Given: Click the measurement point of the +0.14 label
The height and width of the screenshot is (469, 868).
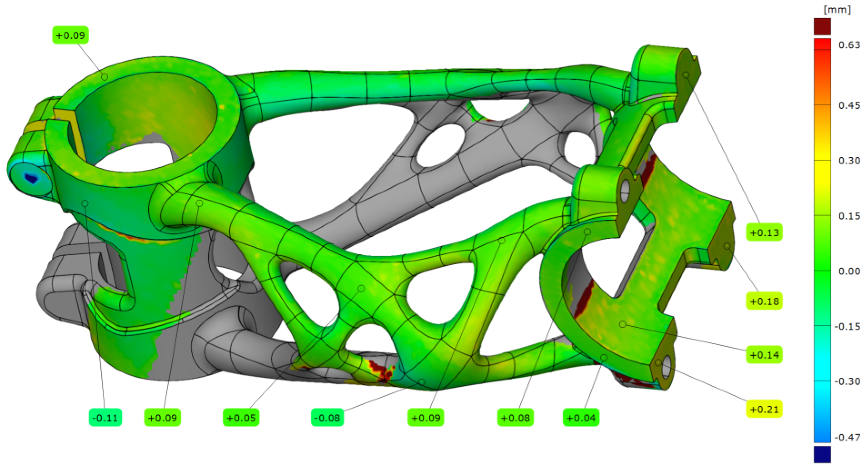Looking at the screenshot, I should click(x=623, y=324).
